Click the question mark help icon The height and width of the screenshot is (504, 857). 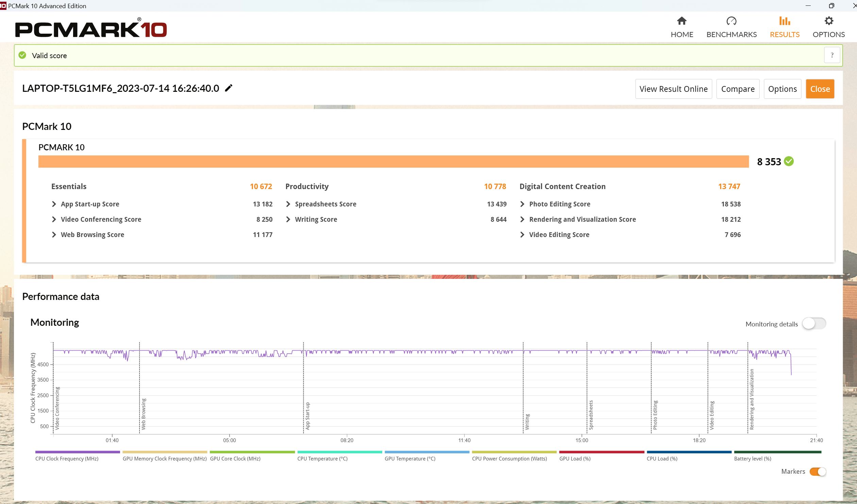coord(832,55)
